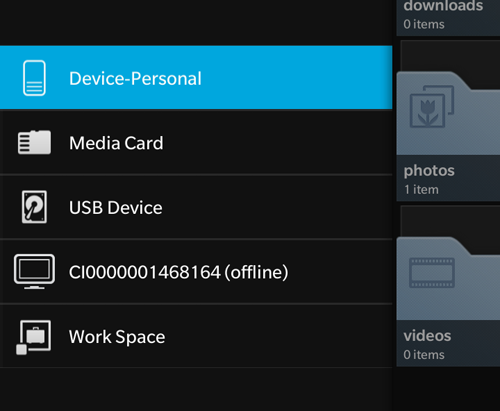Click the videos folder name label
This screenshot has height=411, width=500.
[427, 336]
